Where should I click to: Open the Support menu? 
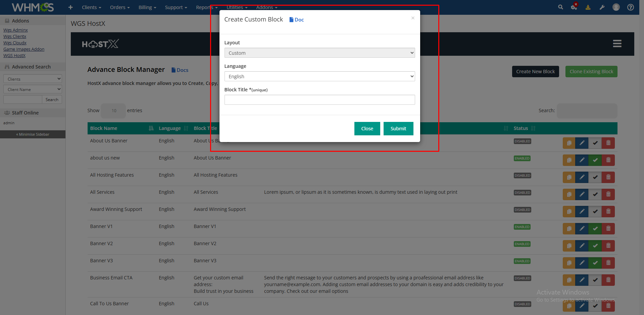point(176,7)
